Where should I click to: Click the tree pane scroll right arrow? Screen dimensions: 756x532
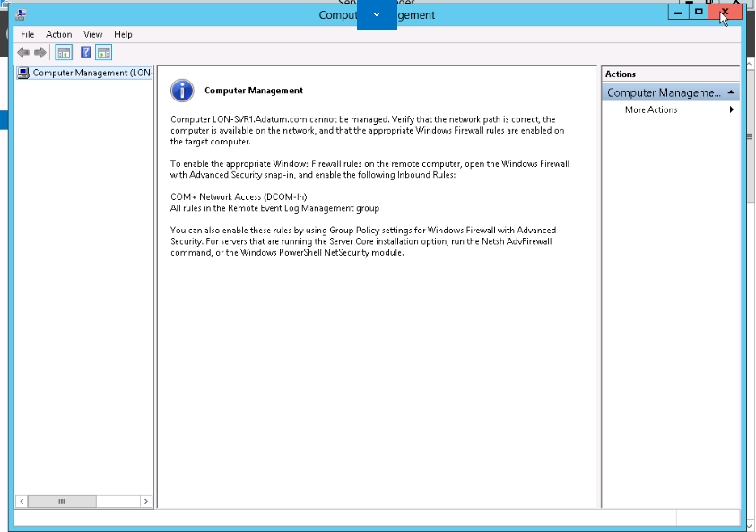(146, 501)
